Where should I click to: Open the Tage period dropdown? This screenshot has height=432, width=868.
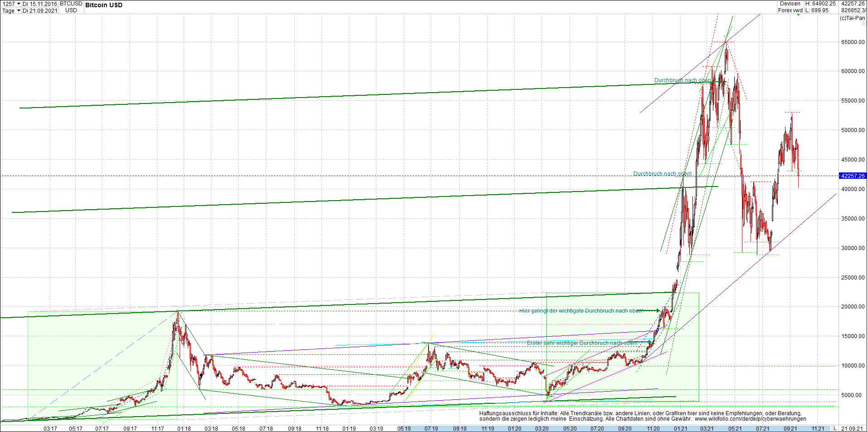click(19, 10)
